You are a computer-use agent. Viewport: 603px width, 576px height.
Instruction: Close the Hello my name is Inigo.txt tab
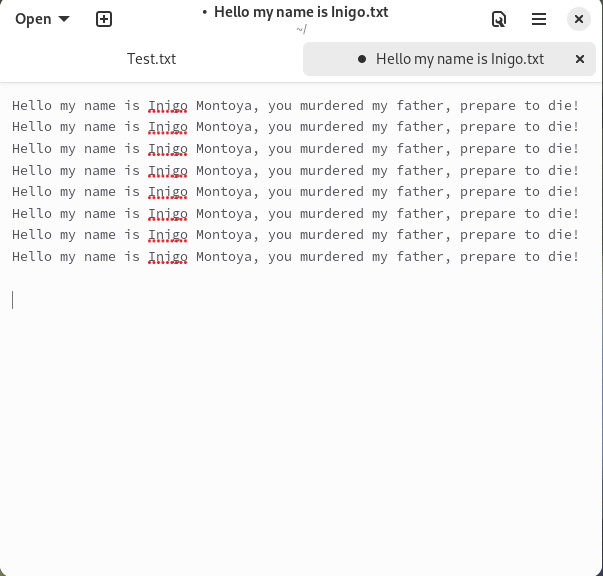[580, 59]
